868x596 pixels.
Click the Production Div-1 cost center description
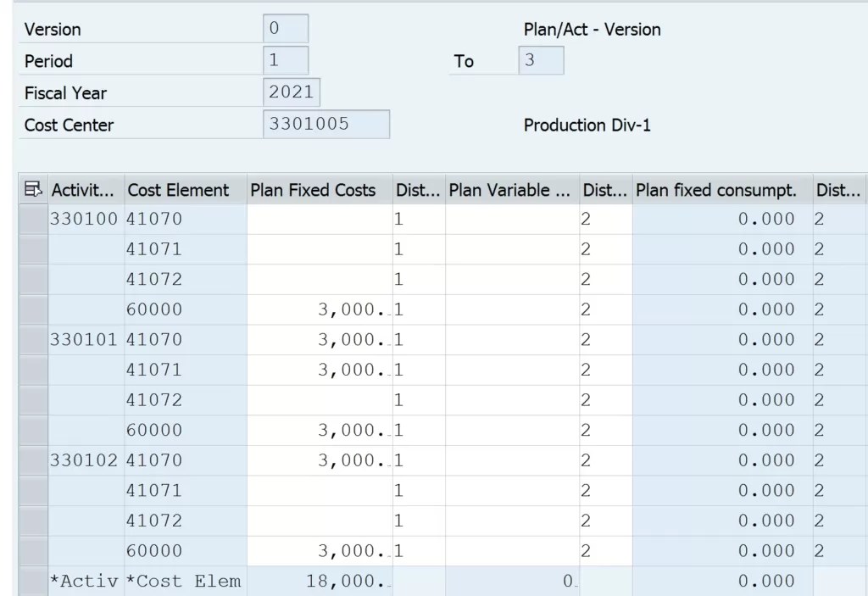[x=587, y=125]
